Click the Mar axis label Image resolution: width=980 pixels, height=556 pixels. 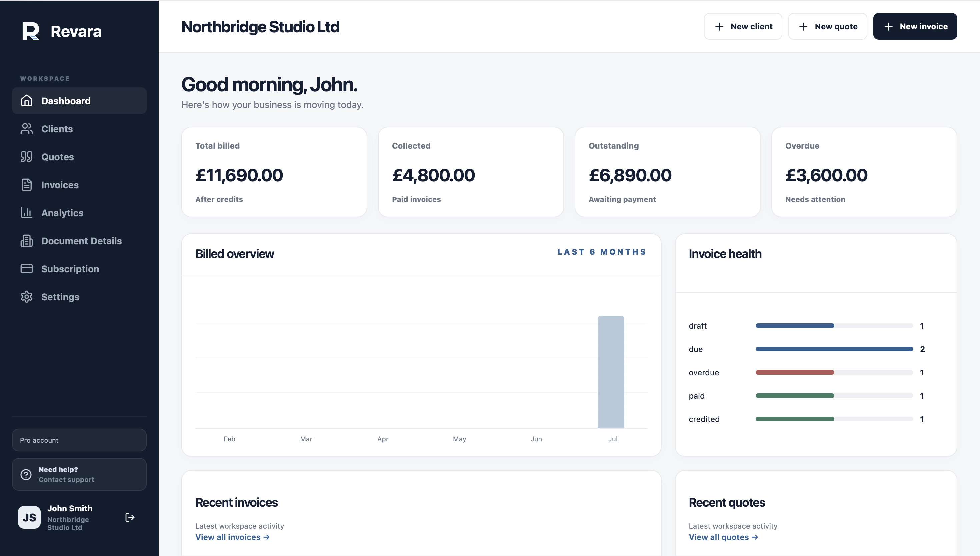coord(306,439)
